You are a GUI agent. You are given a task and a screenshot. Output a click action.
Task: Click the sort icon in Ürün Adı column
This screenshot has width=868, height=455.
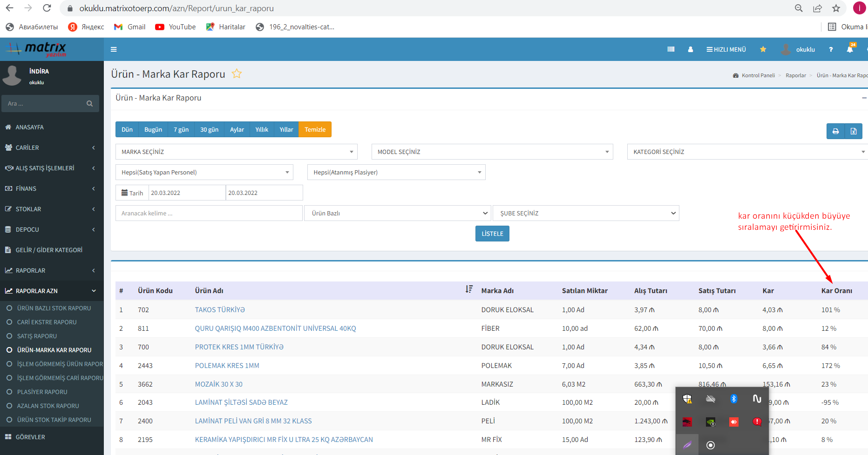[469, 289]
